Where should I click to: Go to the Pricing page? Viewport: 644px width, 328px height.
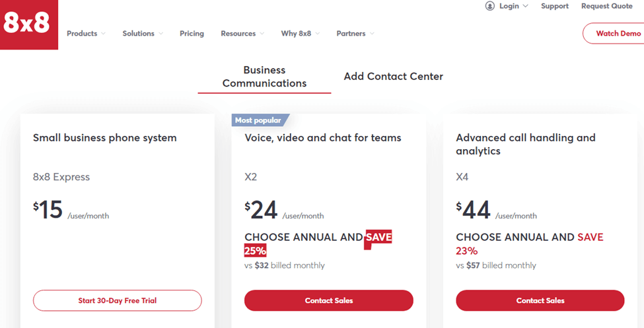[x=192, y=34]
